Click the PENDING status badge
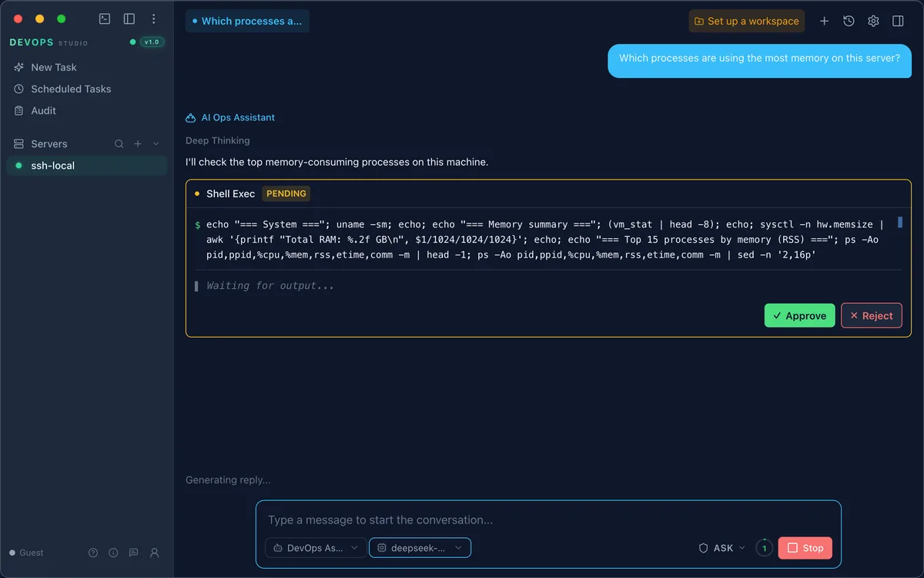The image size is (924, 578). click(x=286, y=193)
